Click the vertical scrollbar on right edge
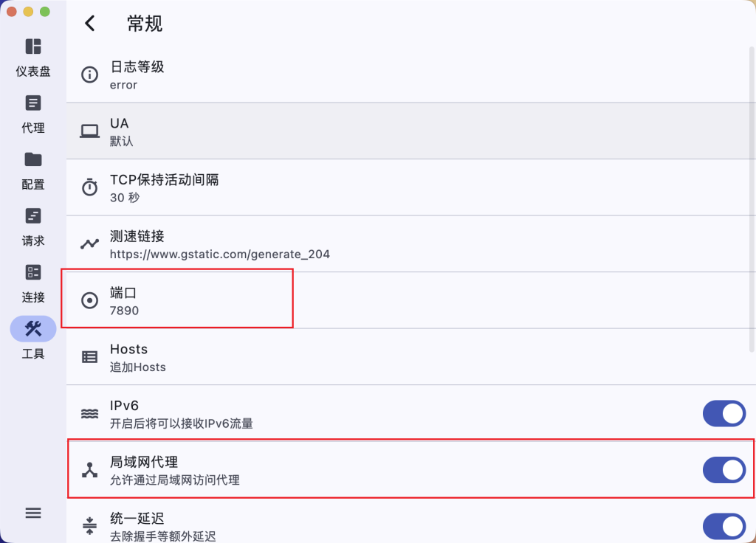Screen dimensions: 756x543 [752, 199]
